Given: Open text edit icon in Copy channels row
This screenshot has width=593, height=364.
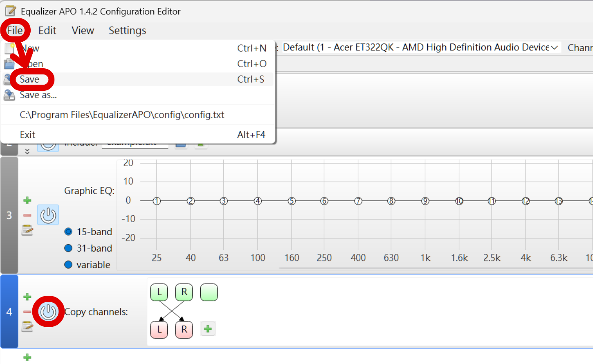Looking at the screenshot, I should point(27,327).
